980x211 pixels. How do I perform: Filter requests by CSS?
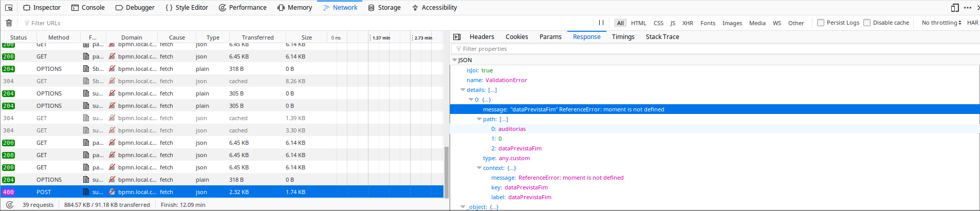(658, 23)
